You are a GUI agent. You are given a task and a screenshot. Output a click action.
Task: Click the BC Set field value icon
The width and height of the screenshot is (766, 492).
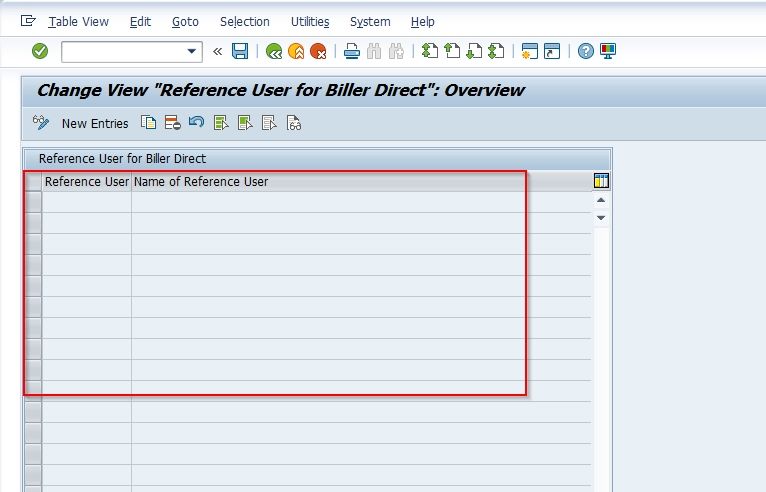[x=294, y=122]
